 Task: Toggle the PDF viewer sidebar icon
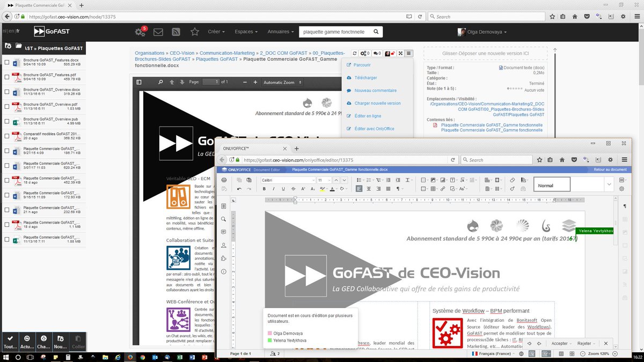139,82
